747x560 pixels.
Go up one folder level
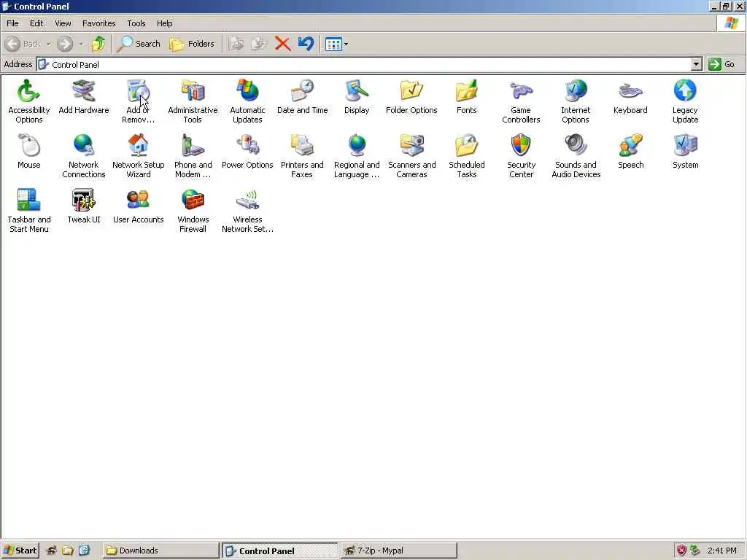(x=98, y=44)
